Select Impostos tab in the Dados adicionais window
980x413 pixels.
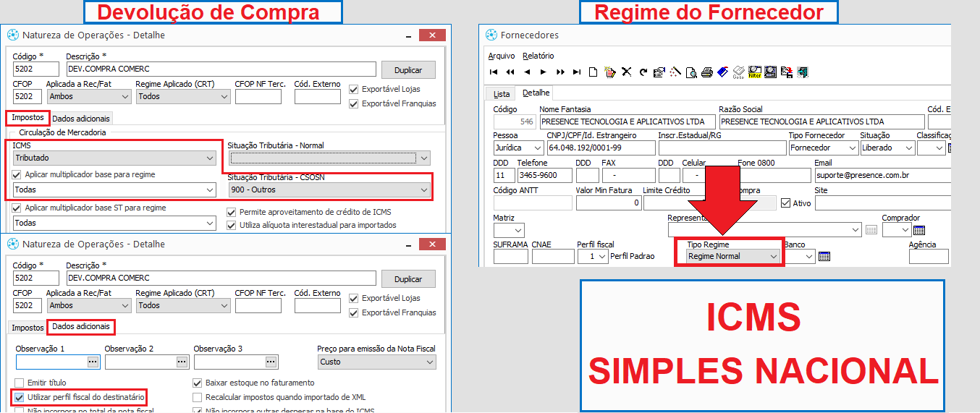[28, 328]
